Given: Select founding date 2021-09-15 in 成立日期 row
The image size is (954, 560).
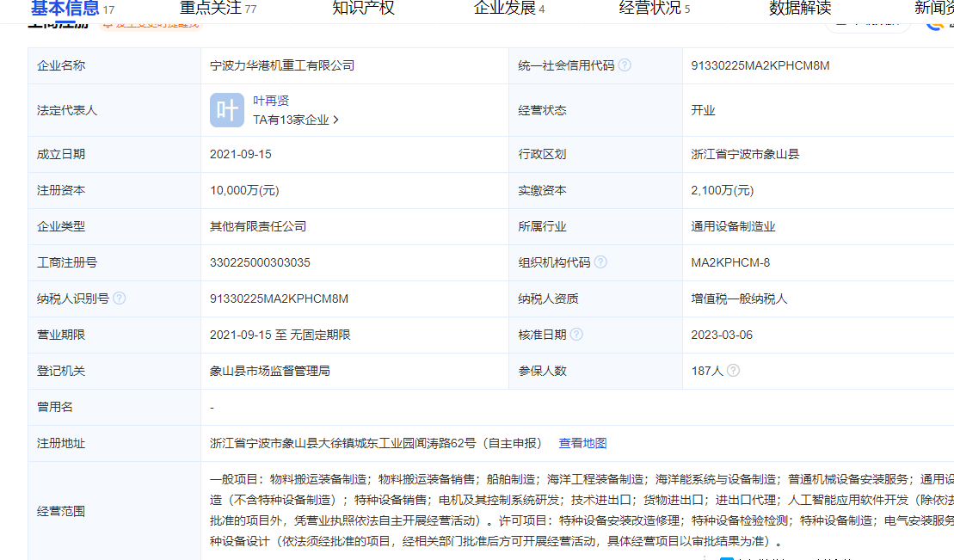Looking at the screenshot, I should pyautogui.click(x=240, y=154).
